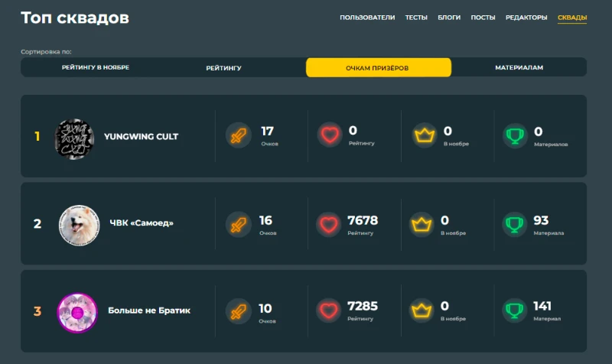Click the rank number 3
The image size is (612, 364).
[37, 311]
